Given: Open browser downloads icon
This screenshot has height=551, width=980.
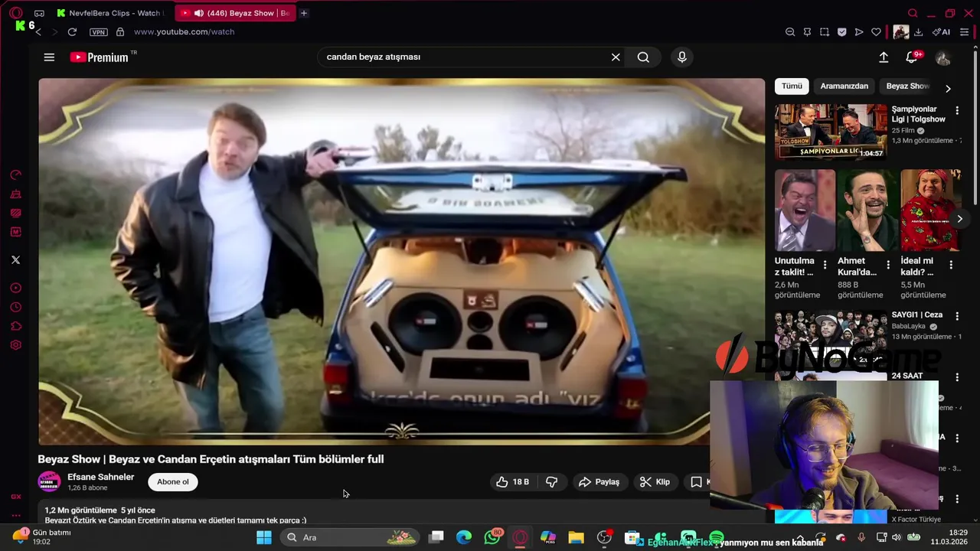Looking at the screenshot, I should tap(919, 32).
